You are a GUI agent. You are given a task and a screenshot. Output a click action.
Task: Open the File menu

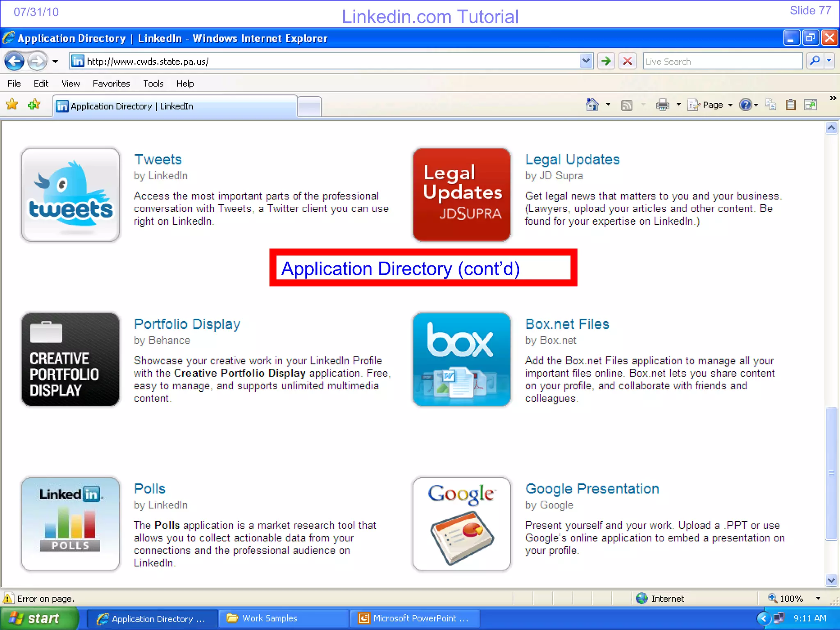click(x=14, y=84)
